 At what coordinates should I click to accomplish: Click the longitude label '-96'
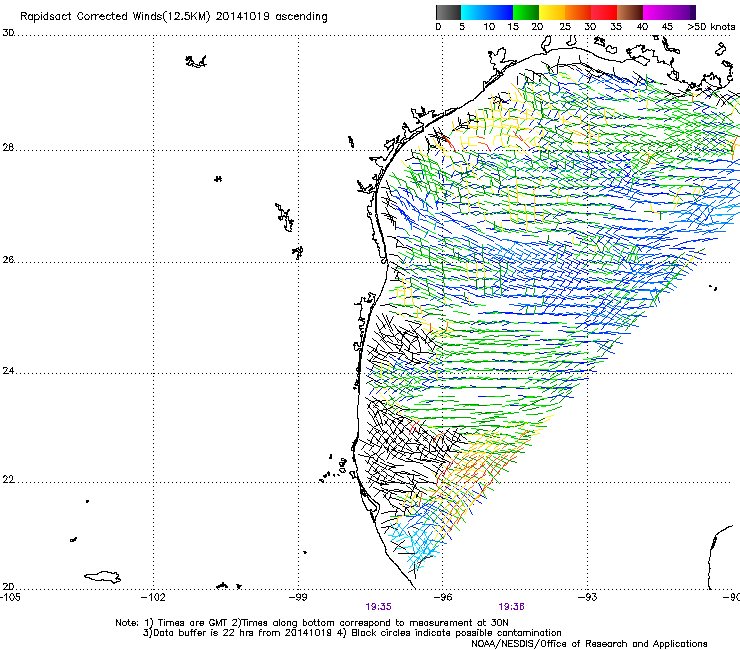coord(443,597)
